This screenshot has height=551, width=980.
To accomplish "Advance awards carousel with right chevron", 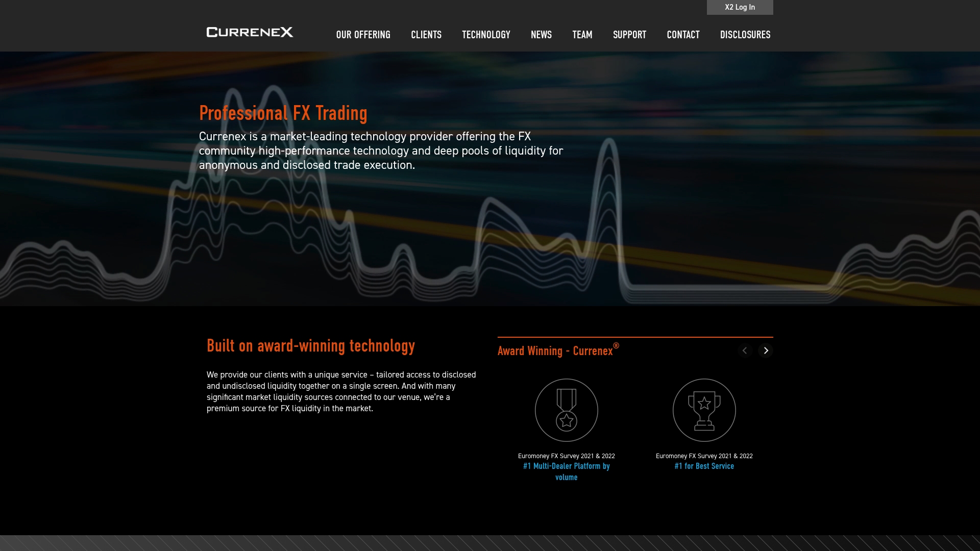I will pos(766,350).
